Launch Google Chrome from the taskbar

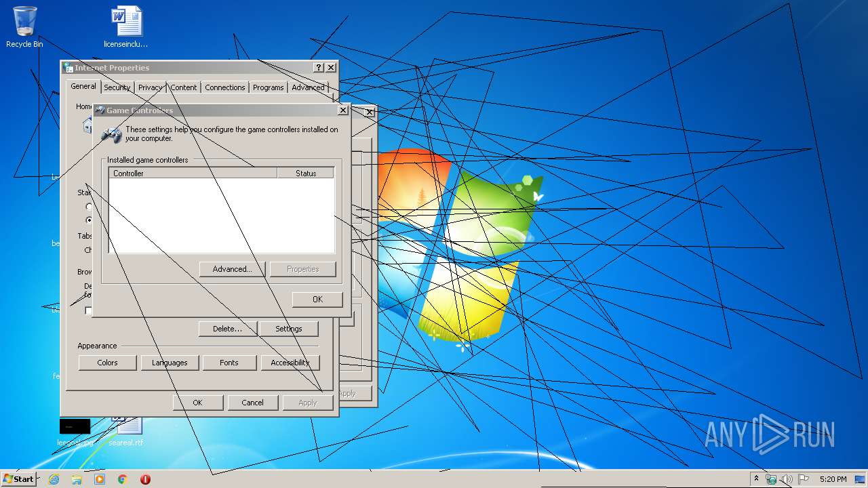pos(123,479)
